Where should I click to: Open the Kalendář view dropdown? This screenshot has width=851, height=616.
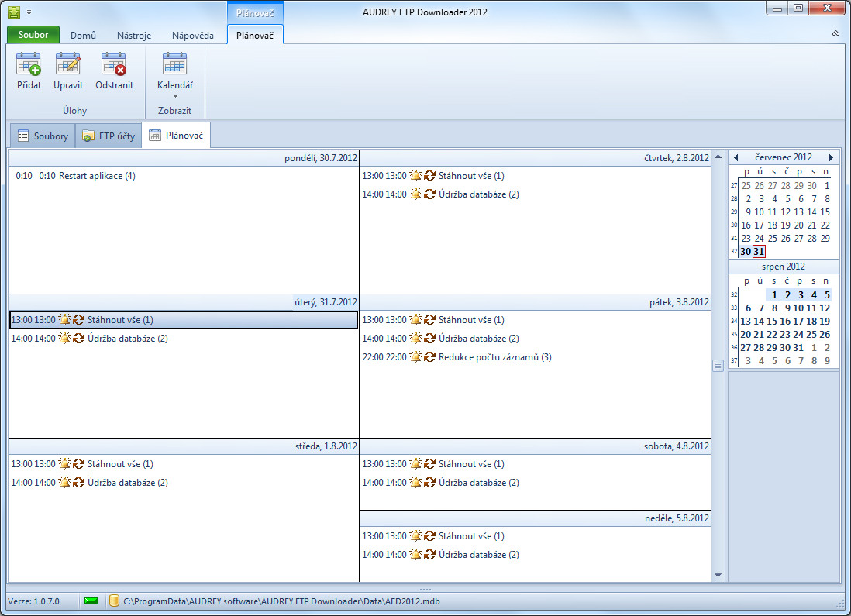coord(174,77)
